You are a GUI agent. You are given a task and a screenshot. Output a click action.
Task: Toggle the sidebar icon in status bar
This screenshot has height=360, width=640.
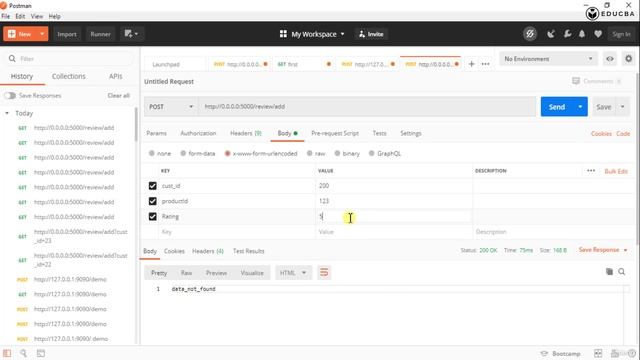tap(7, 353)
